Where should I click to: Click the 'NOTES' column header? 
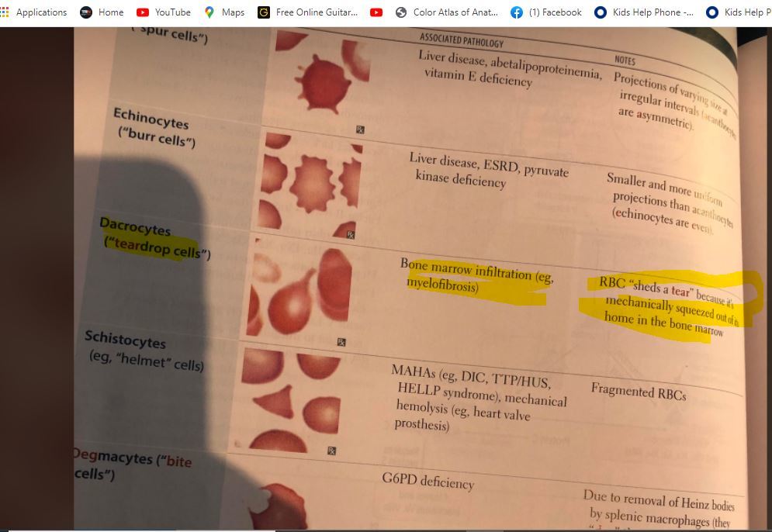625,60
